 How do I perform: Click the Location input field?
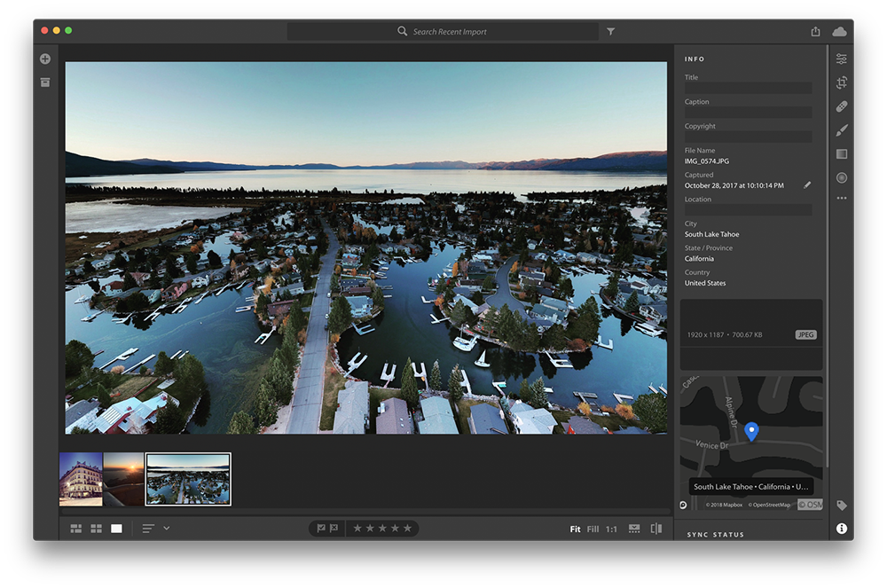coord(748,210)
